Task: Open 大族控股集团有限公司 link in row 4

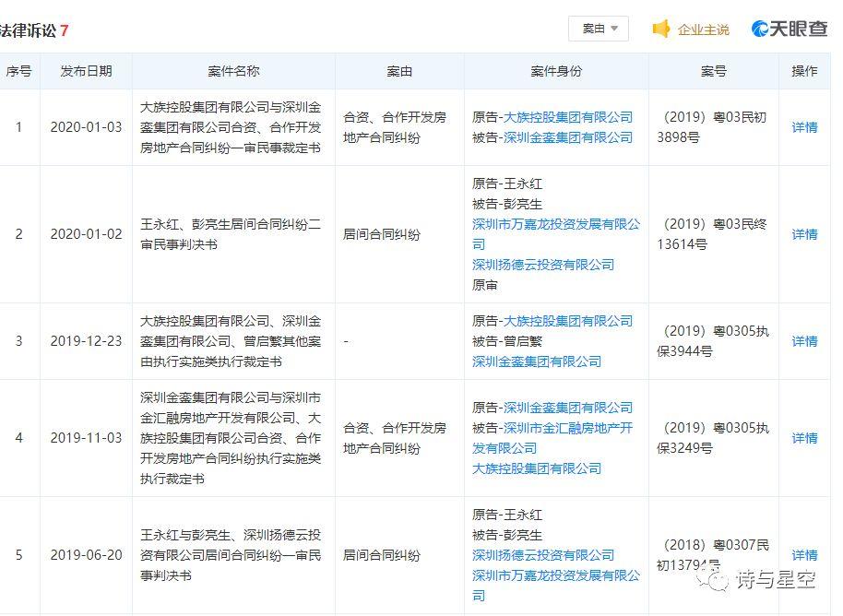Action: (537, 468)
